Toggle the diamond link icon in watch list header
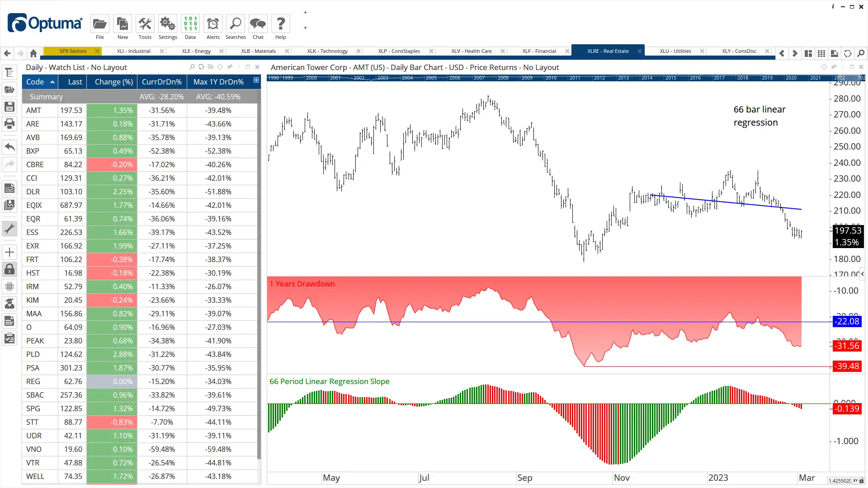The width and height of the screenshot is (868, 488). coord(220,67)
